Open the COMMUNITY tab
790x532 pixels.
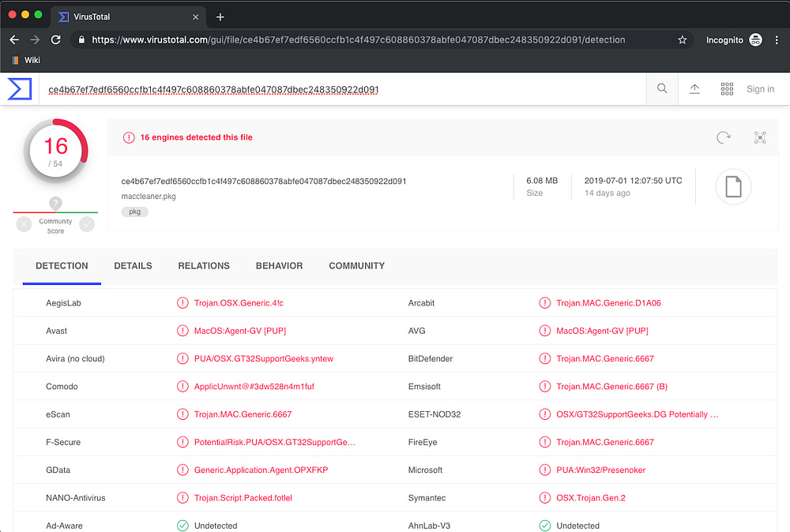click(x=357, y=266)
